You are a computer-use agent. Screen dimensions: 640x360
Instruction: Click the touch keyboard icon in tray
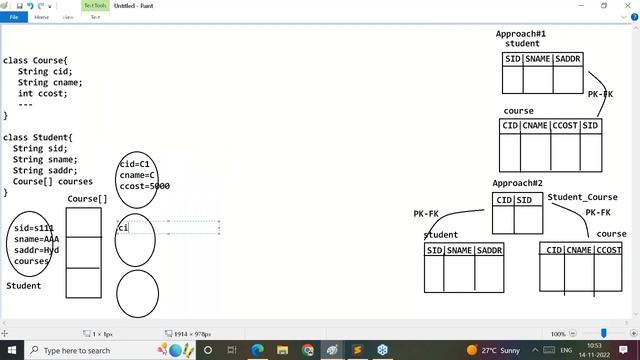coord(549,350)
